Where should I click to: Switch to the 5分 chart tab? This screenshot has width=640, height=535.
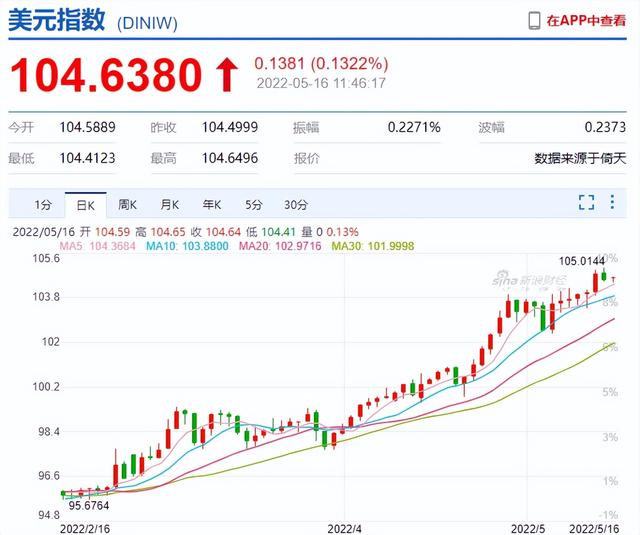coord(254,205)
